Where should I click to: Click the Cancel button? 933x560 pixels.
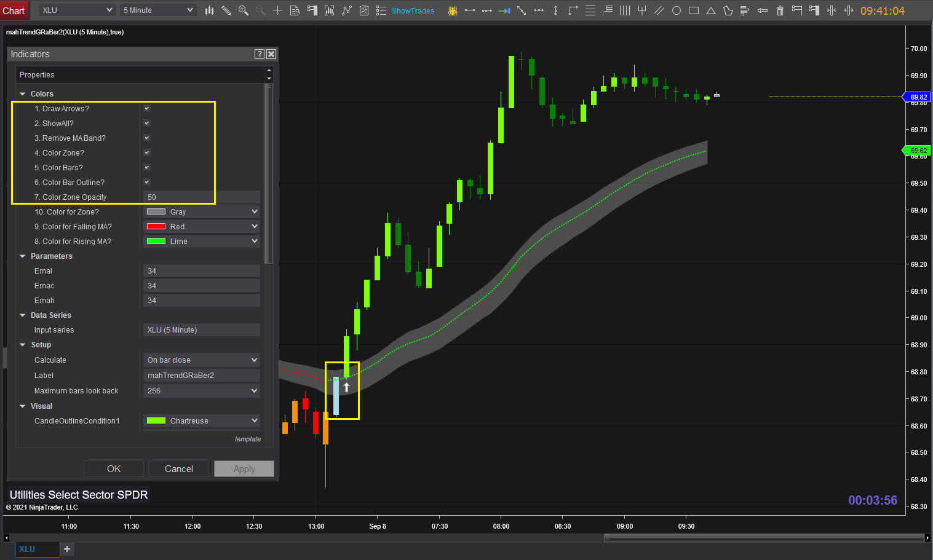click(179, 469)
